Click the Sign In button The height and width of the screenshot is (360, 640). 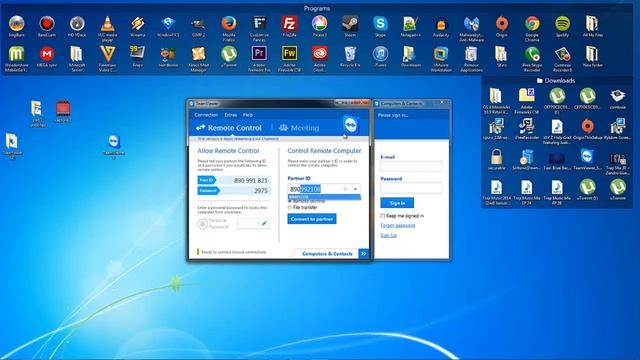point(397,203)
